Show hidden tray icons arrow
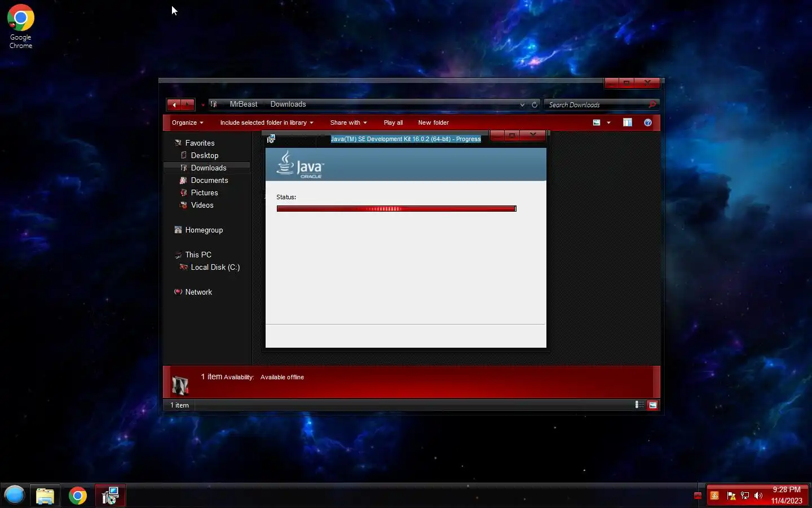This screenshot has width=812, height=508. pos(698,496)
